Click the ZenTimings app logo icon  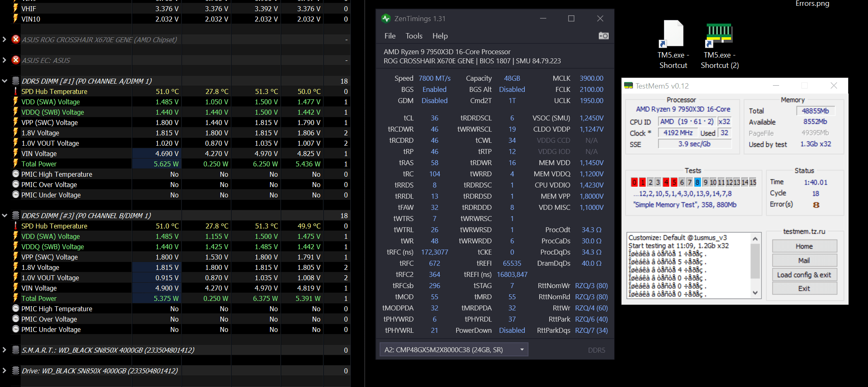[386, 19]
